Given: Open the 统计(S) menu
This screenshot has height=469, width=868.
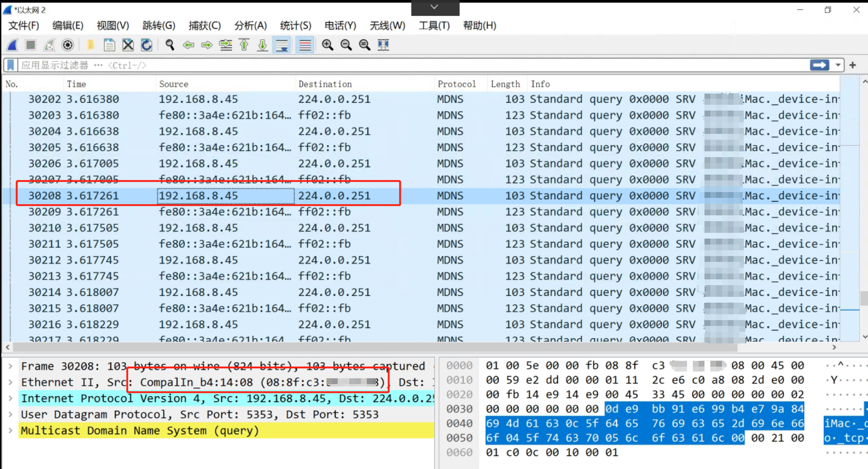Looking at the screenshot, I should click(x=295, y=26).
